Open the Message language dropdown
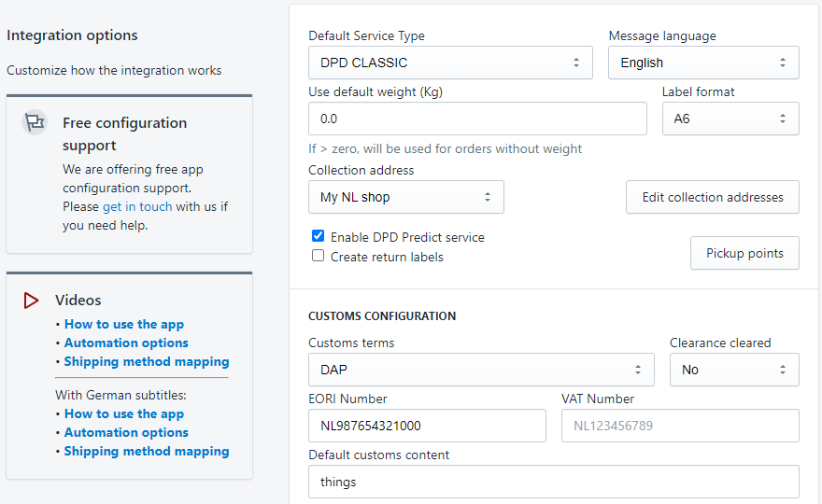The image size is (822, 504). (703, 63)
